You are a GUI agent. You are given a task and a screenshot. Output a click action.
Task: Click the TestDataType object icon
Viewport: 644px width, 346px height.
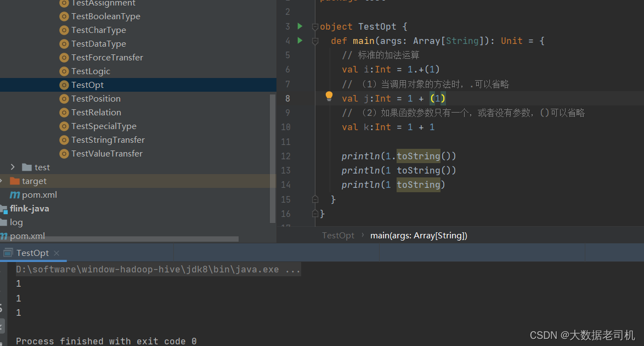coord(64,43)
